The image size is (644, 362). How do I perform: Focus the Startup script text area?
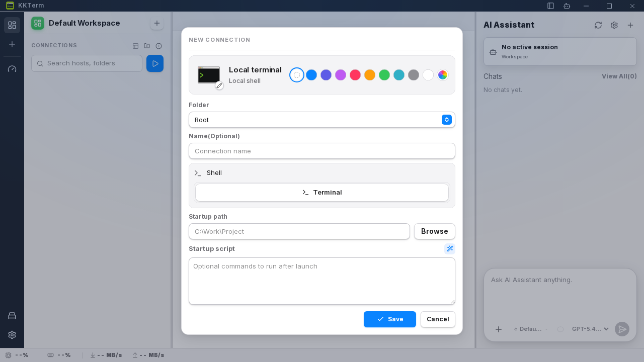click(x=322, y=281)
